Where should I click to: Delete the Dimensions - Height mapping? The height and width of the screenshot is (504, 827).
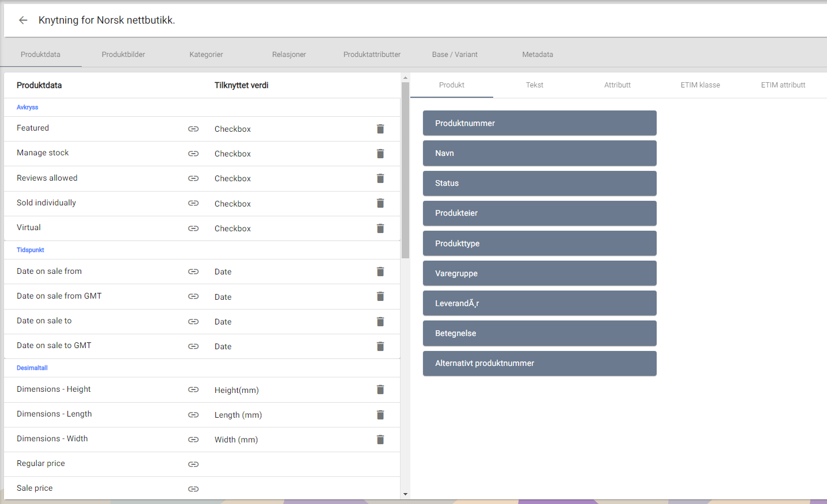(380, 390)
